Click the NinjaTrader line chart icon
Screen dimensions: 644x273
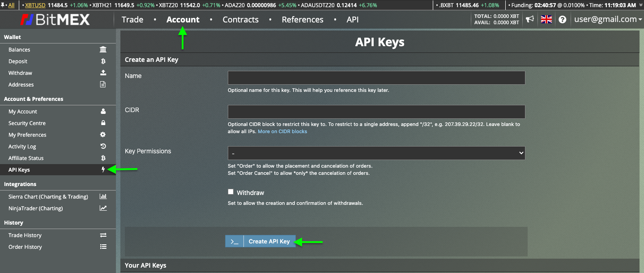click(103, 208)
